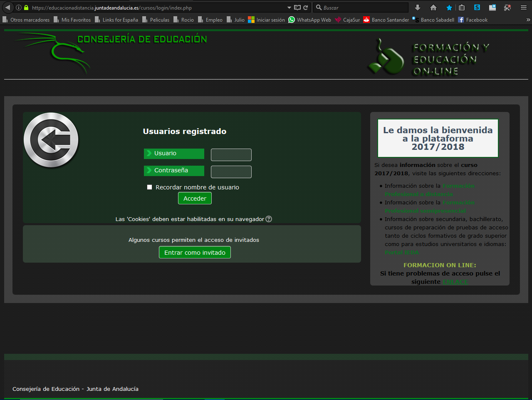Screen dimensions: 532x400
Task: Open the cookies help question mark icon
Action: (x=269, y=219)
